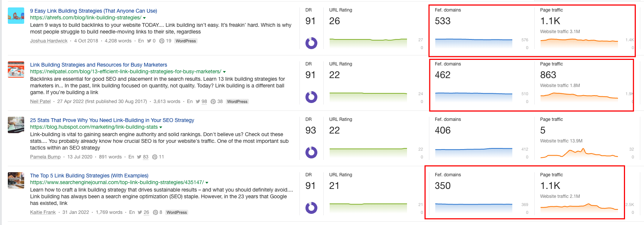Expand the ahrefs.com URL dropdown arrow
The width and height of the screenshot is (644, 225).
pyautogui.click(x=144, y=17)
